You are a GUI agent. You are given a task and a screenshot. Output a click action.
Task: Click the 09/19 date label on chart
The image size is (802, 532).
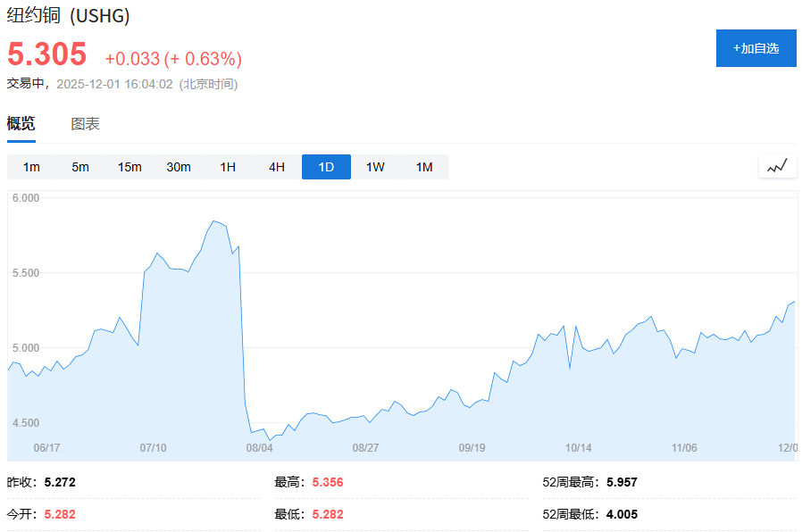[x=472, y=448]
